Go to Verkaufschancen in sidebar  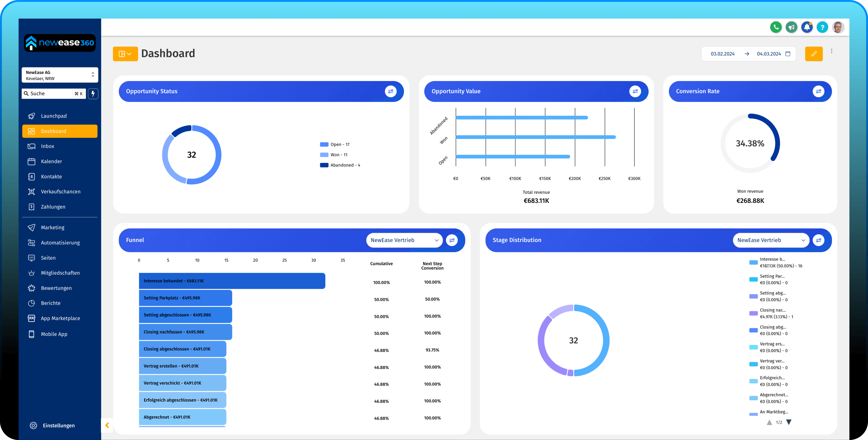pyautogui.click(x=60, y=192)
